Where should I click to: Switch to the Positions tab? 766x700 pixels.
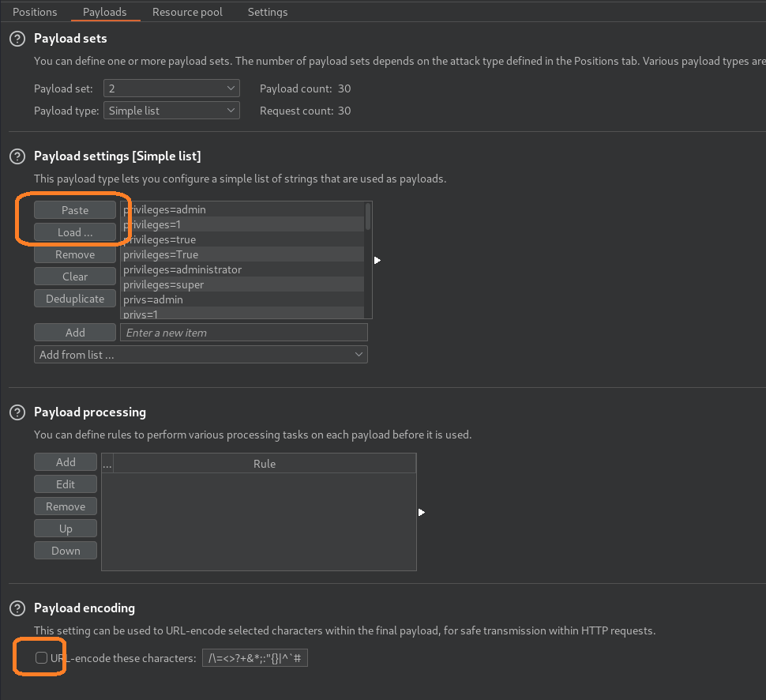(35, 12)
